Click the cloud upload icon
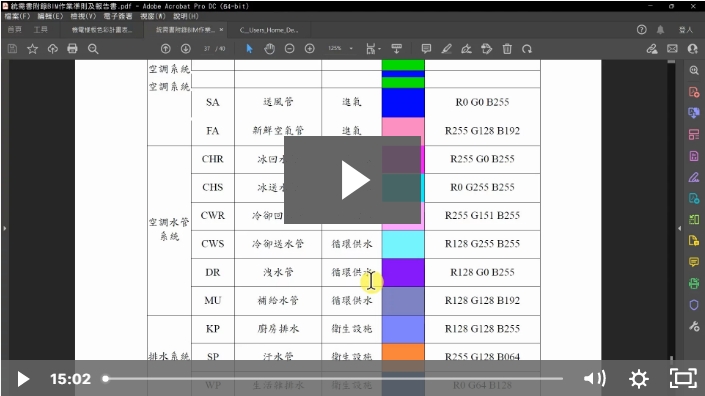Screen dimensions: 705x396 pyautogui.click(x=53, y=49)
